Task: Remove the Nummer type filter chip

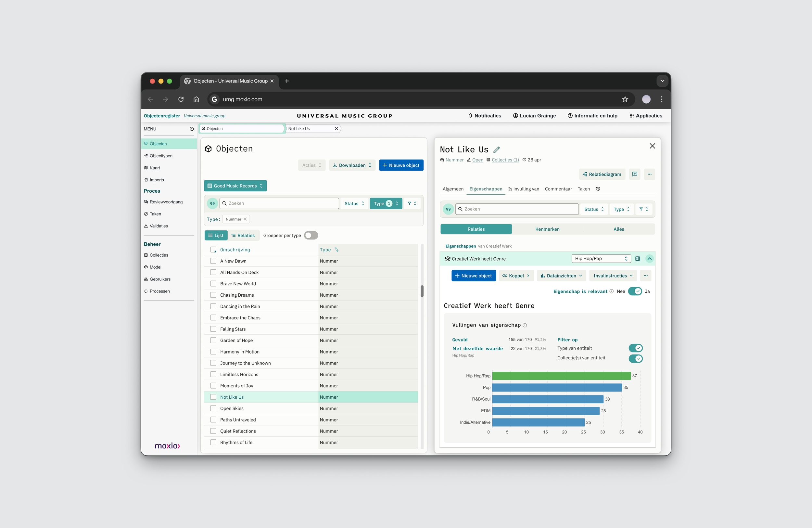Action: coord(245,219)
